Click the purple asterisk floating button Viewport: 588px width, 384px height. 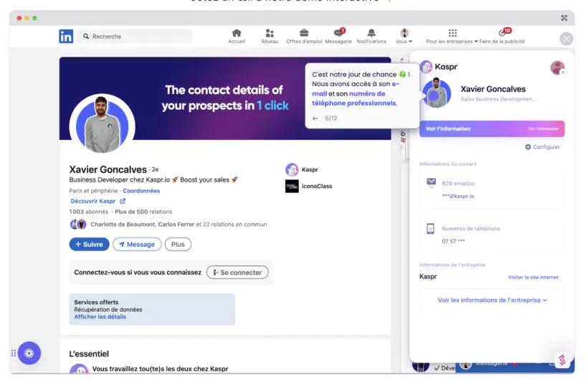[29, 353]
